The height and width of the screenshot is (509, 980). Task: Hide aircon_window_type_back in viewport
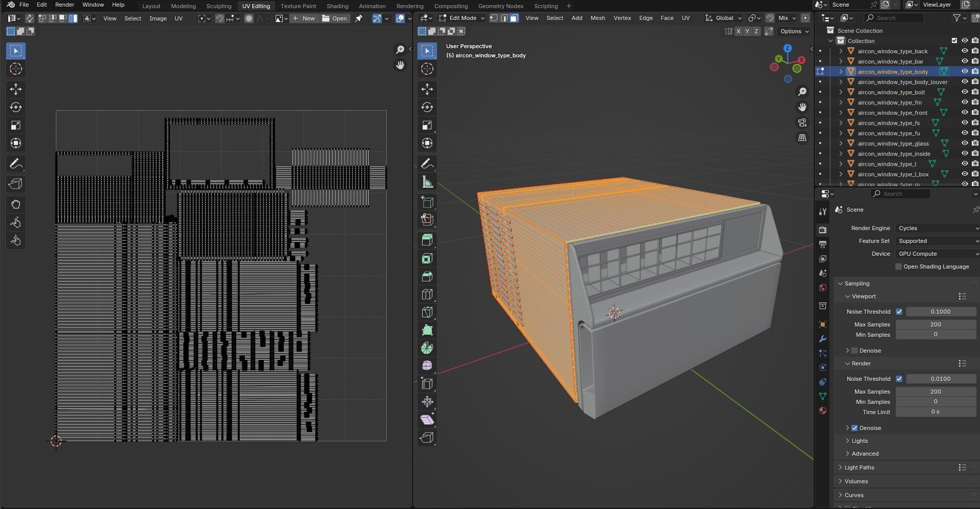[965, 51]
